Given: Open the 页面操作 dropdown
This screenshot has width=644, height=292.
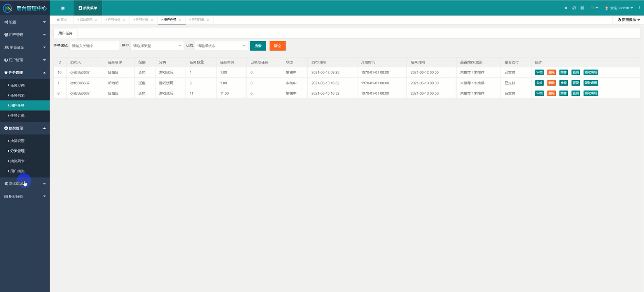Looking at the screenshot, I should click(628, 20).
